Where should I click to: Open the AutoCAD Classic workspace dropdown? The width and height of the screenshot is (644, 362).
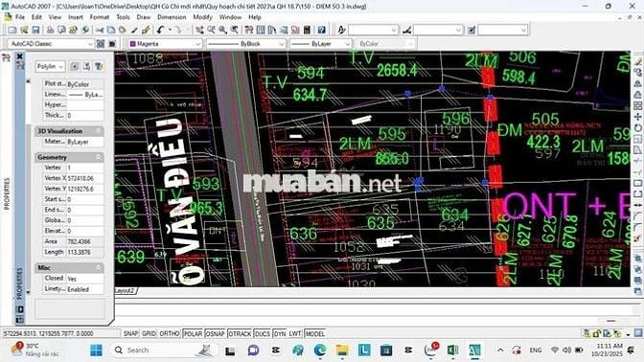(x=51, y=43)
